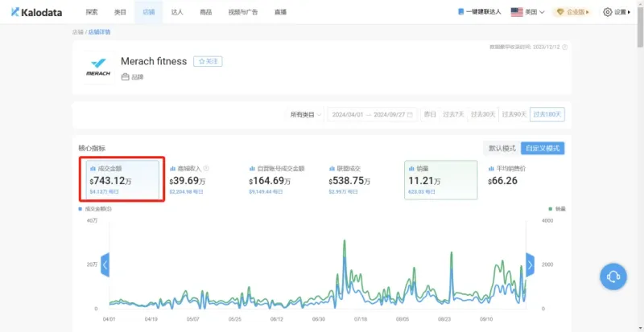Switch to 默认模式 view
The image size is (644, 332).
501,148
